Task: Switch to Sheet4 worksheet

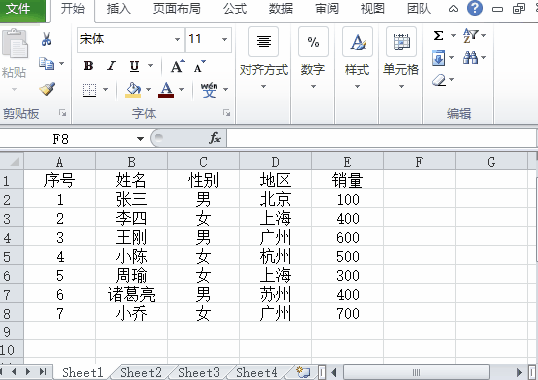Action: (x=257, y=372)
